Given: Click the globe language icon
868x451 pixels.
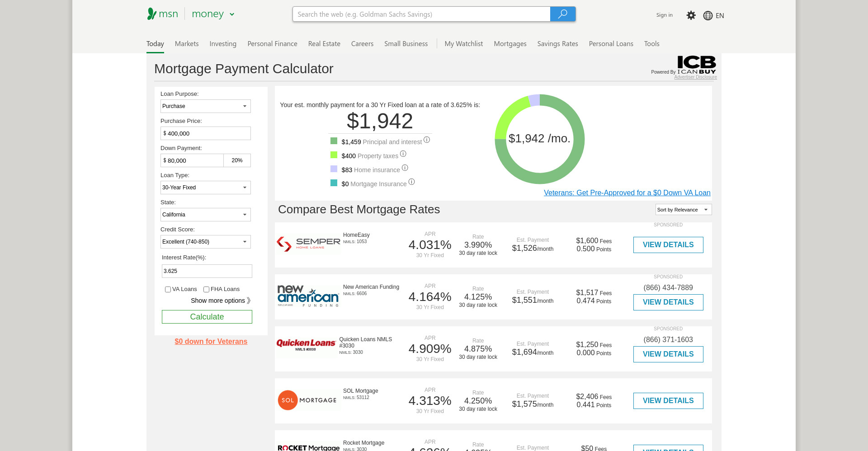Looking at the screenshot, I should point(708,15).
